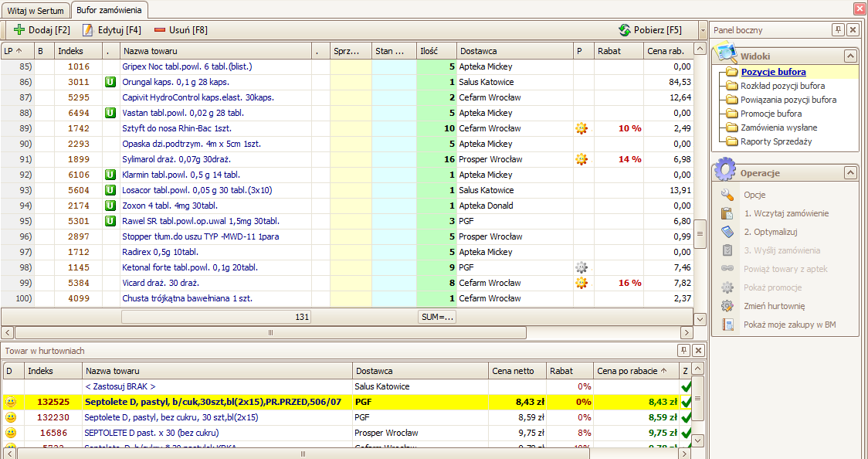Viewport: 868px width, 459px height.
Task: Collapse the Widoki section
Action: tap(849, 56)
